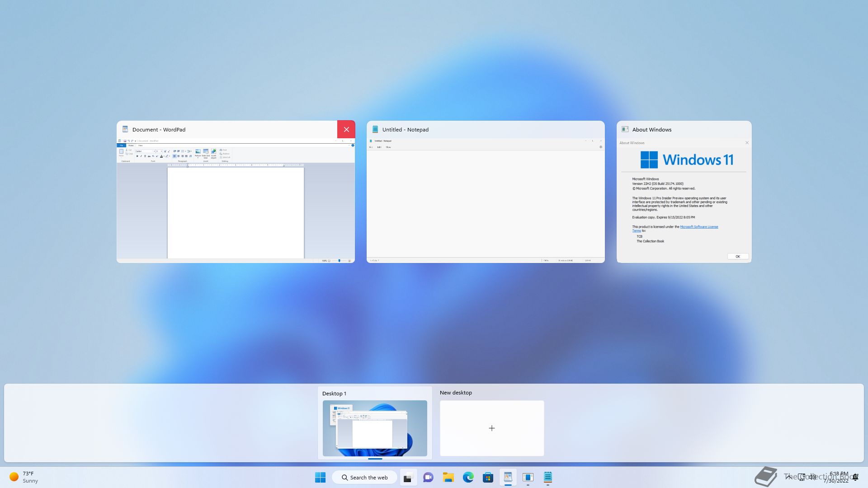Click the Desktop 1 label
The height and width of the screenshot is (488, 868).
334,394
